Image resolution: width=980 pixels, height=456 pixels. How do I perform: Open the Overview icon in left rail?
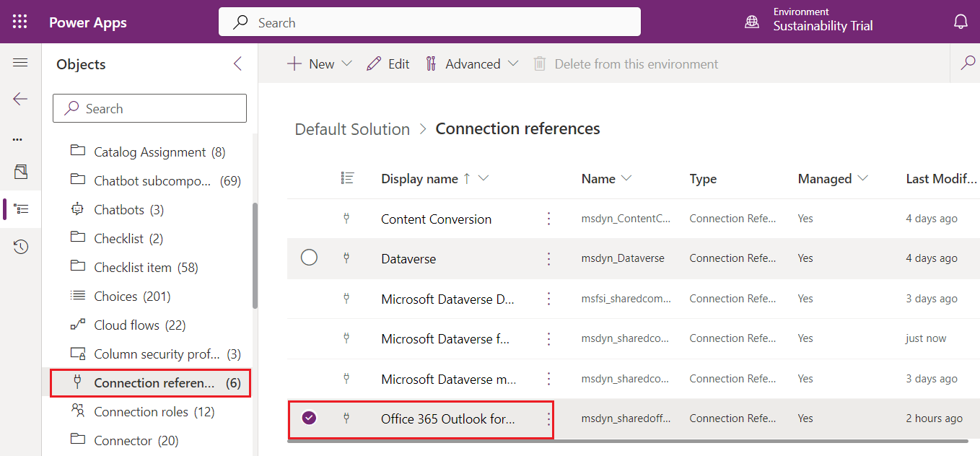point(20,172)
